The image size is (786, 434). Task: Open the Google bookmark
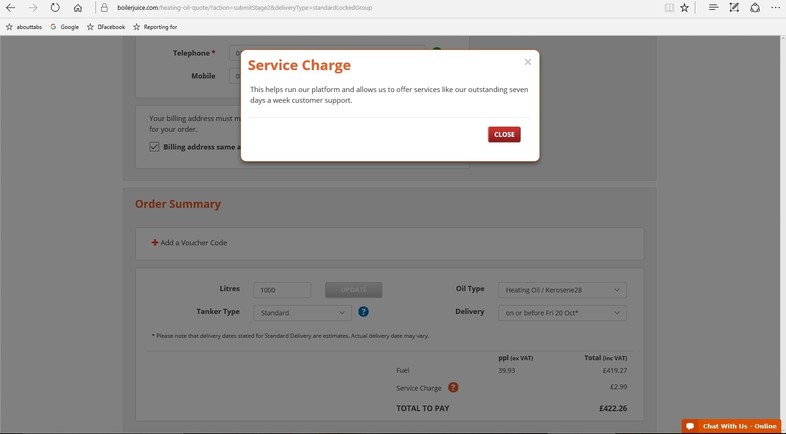click(x=65, y=27)
